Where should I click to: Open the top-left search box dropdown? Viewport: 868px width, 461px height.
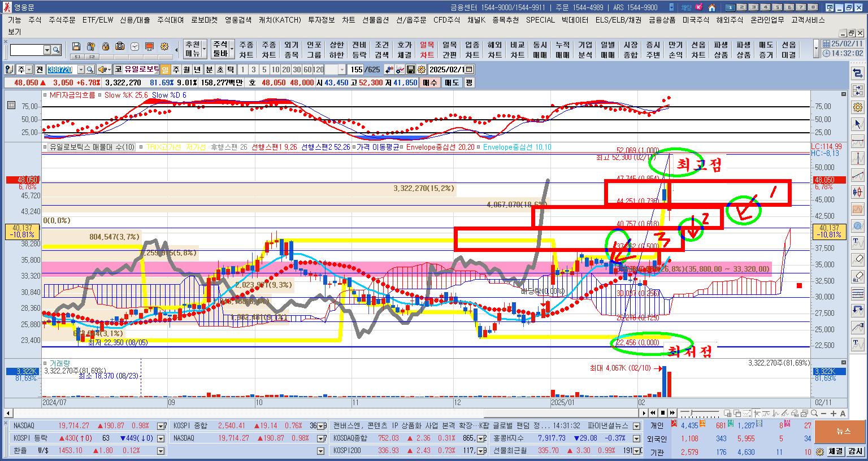tap(47, 50)
